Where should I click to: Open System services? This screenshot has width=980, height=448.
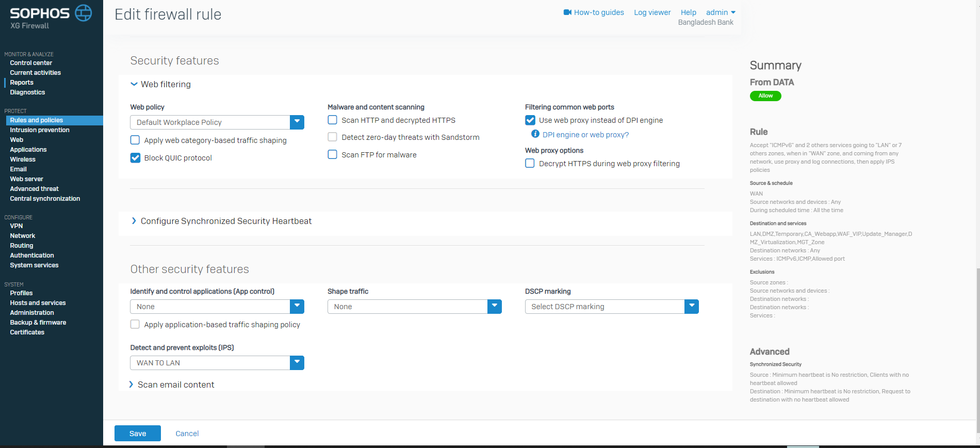click(34, 265)
